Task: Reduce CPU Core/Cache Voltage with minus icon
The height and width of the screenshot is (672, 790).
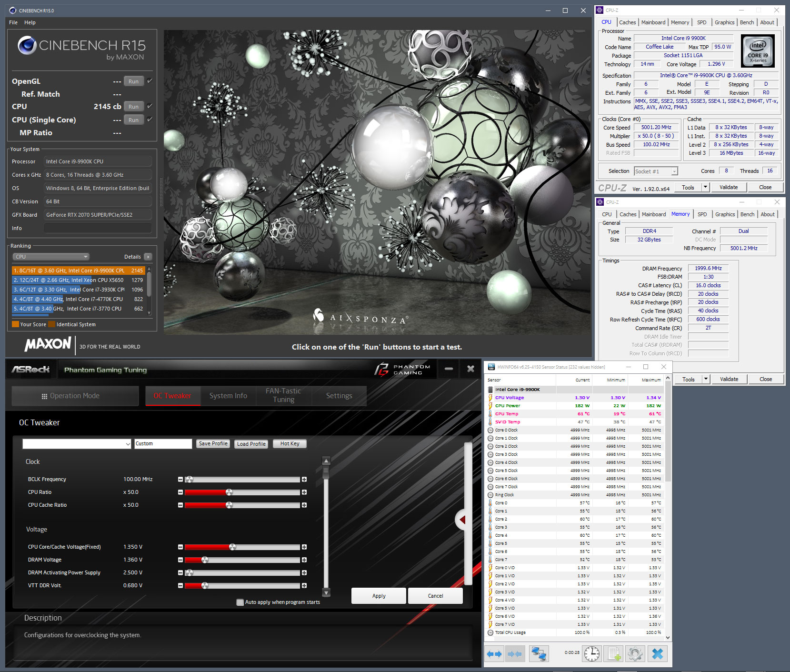Action: [x=180, y=547]
